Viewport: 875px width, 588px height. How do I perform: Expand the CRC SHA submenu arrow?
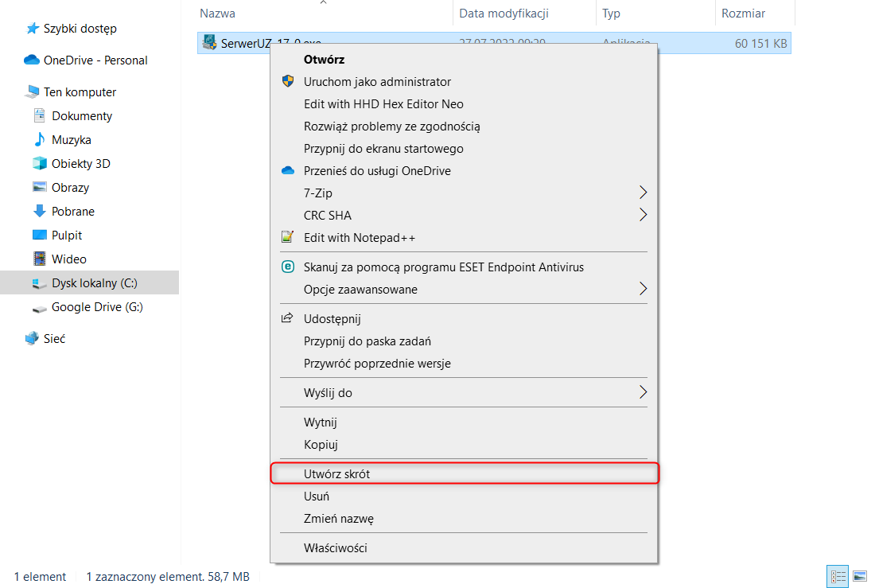(643, 215)
